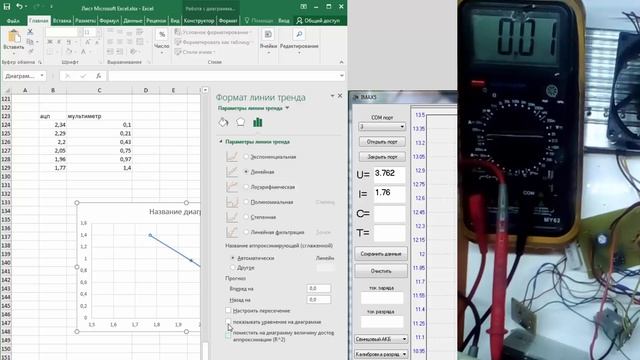Click the Undo arrow in quick access toolbar
This screenshot has height=360, width=640.
(19, 7)
